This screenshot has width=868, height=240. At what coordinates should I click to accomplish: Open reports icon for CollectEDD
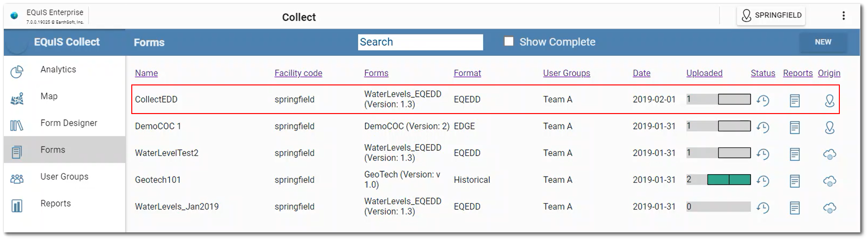tap(795, 101)
